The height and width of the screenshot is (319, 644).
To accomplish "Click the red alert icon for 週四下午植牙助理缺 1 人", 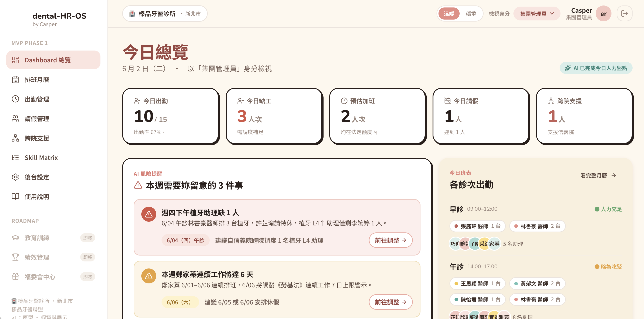I will click(149, 214).
